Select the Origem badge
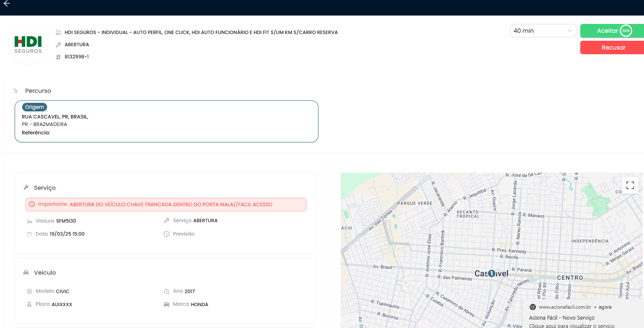 point(34,107)
